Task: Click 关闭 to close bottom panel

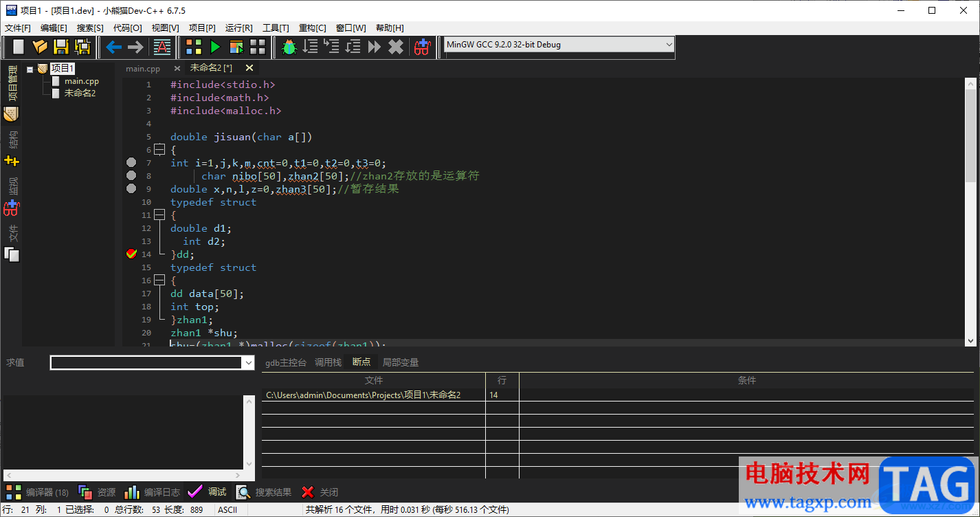Action: 320,492
